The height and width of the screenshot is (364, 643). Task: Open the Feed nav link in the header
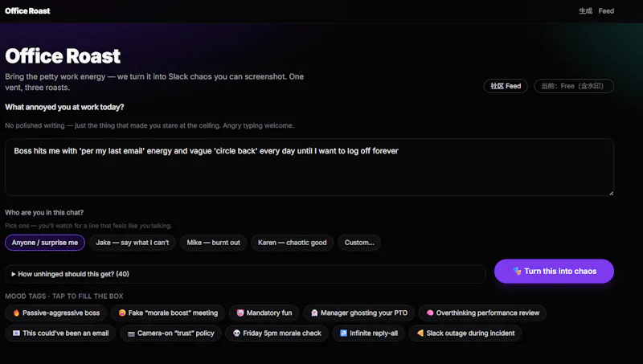coord(606,11)
